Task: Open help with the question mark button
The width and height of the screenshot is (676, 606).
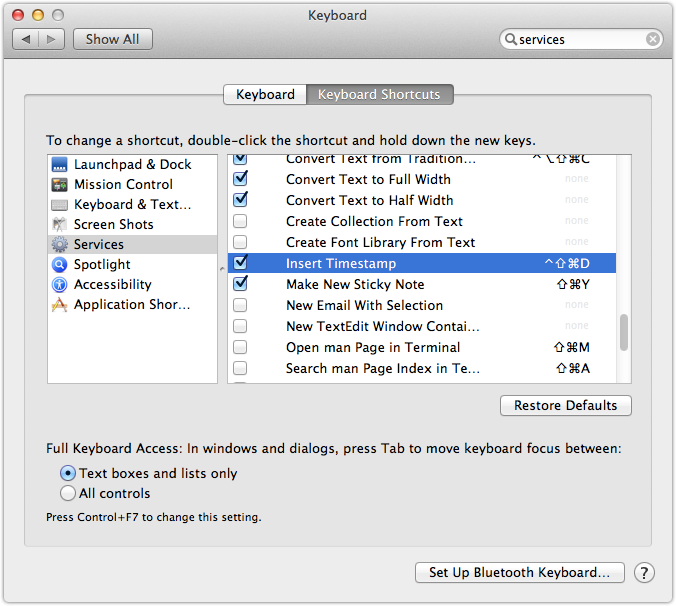Action: [644, 573]
